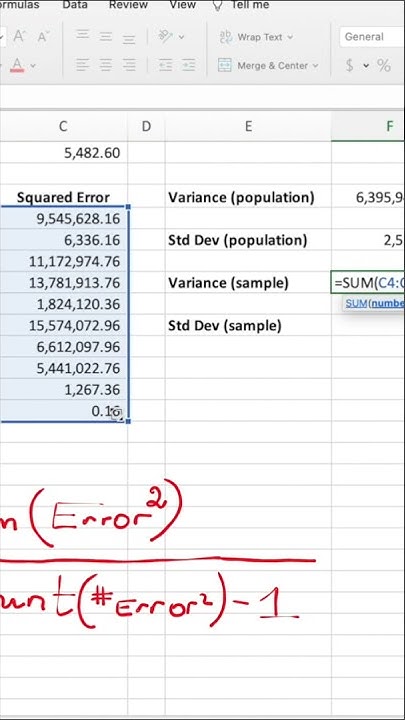Viewport: 405px width, 720px height.
Task: Open the Data ribbon tab
Action: [75, 5]
